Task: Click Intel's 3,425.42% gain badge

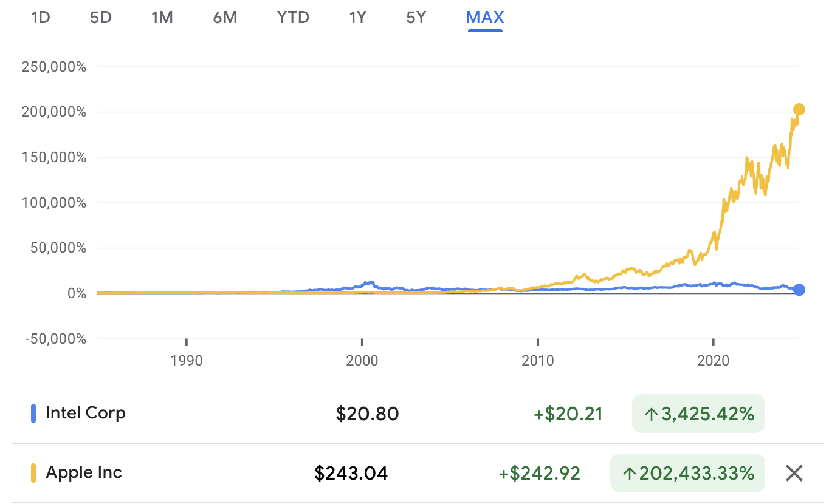Action: pos(698,414)
